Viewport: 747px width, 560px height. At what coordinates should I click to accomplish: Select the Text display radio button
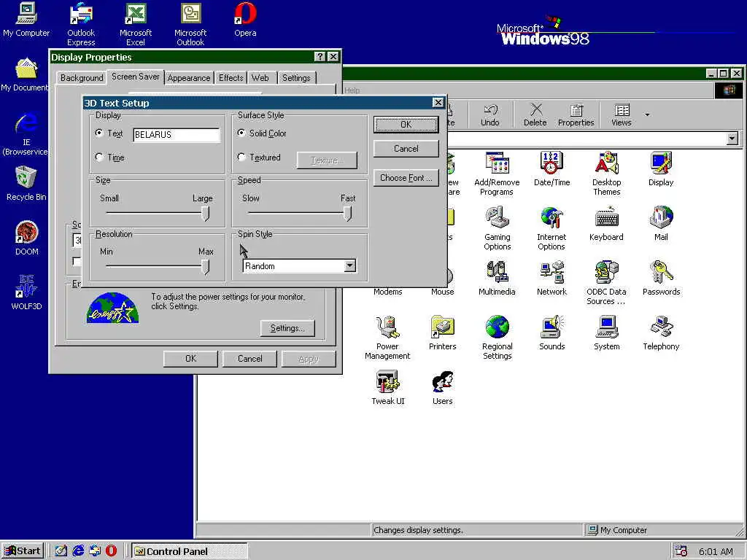tap(99, 133)
